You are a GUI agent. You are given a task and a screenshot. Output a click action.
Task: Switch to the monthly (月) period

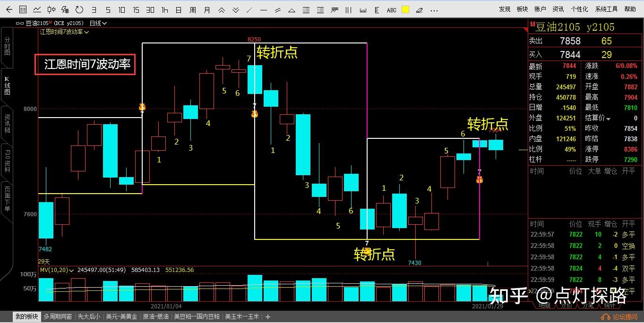coord(207,9)
